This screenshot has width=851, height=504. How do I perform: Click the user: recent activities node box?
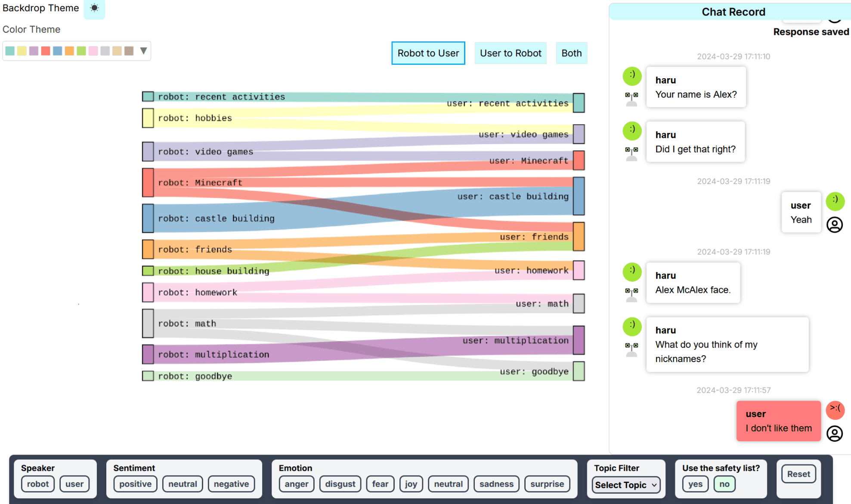[x=579, y=103]
